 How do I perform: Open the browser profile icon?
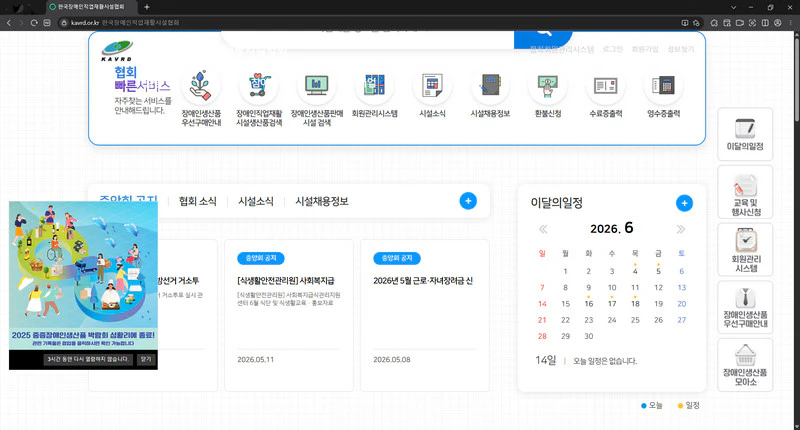point(778,22)
